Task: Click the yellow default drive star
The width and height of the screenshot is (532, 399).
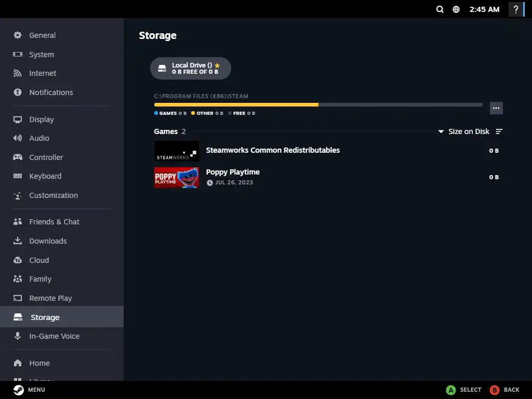Action: 217,65
